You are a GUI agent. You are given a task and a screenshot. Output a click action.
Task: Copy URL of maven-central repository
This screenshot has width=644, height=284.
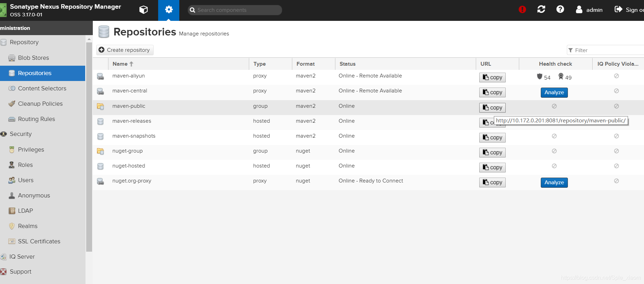click(492, 92)
